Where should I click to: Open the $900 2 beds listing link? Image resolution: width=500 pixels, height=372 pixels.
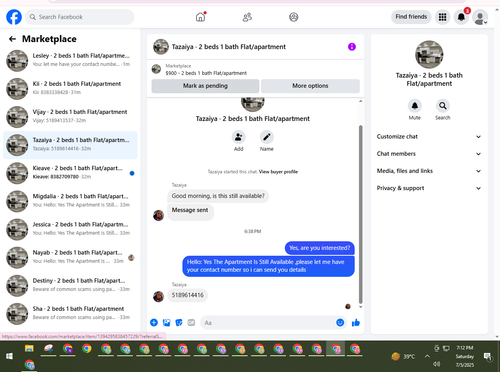pos(206,73)
